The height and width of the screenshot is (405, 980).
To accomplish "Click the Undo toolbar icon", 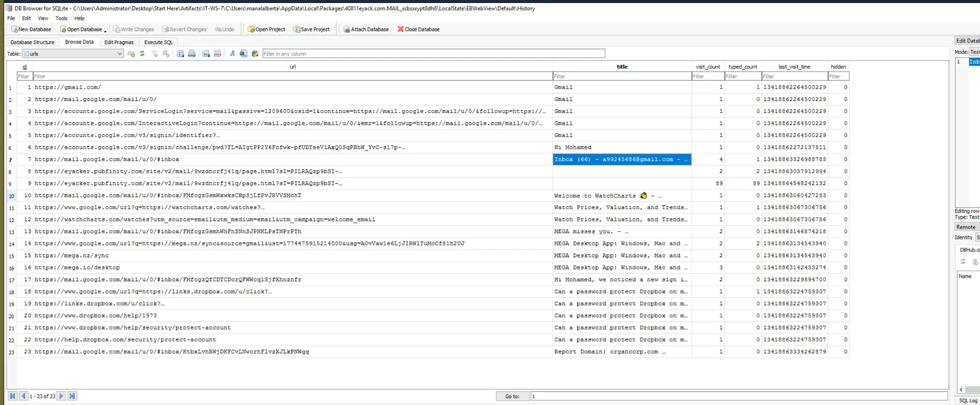I will pyautogui.click(x=218, y=29).
